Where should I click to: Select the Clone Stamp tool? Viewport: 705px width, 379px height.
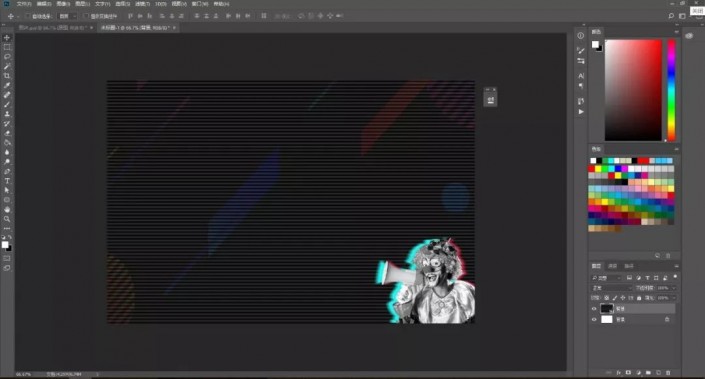point(7,114)
